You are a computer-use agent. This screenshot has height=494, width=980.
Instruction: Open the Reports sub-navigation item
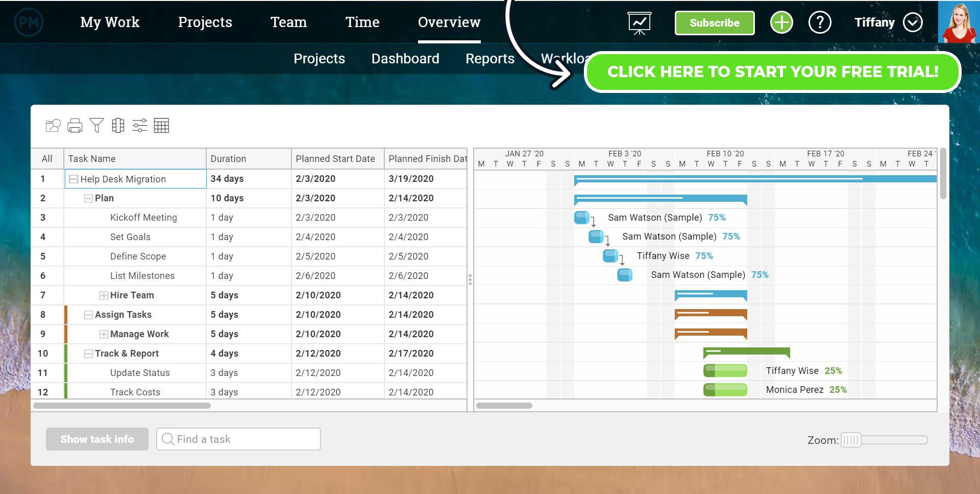[x=490, y=59]
